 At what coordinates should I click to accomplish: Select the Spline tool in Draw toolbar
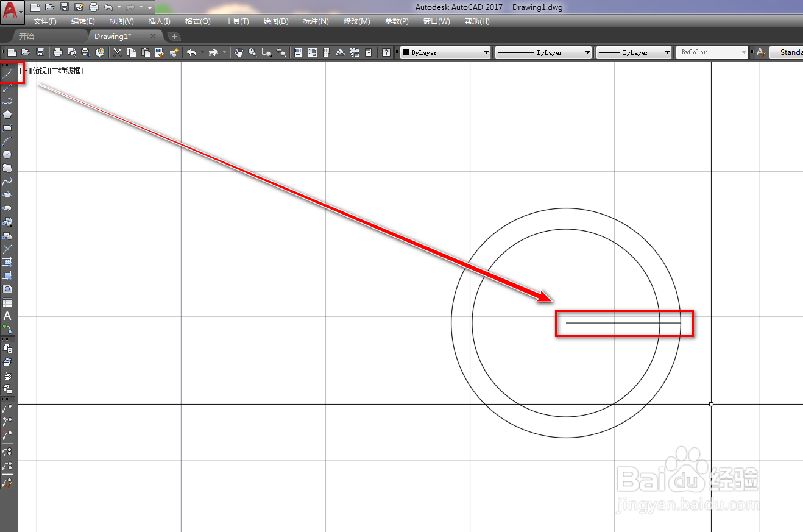[x=7, y=182]
